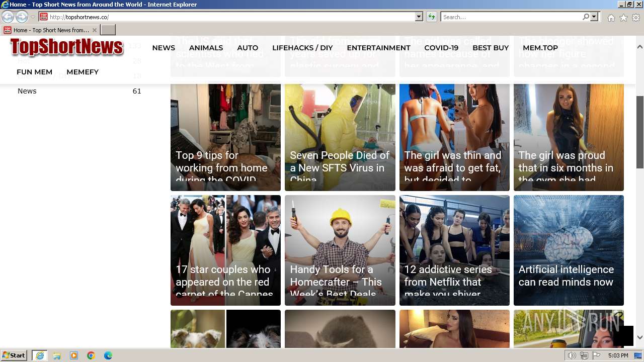The width and height of the screenshot is (644, 362).
Task: Open a new blank tab
Action: [x=108, y=30]
